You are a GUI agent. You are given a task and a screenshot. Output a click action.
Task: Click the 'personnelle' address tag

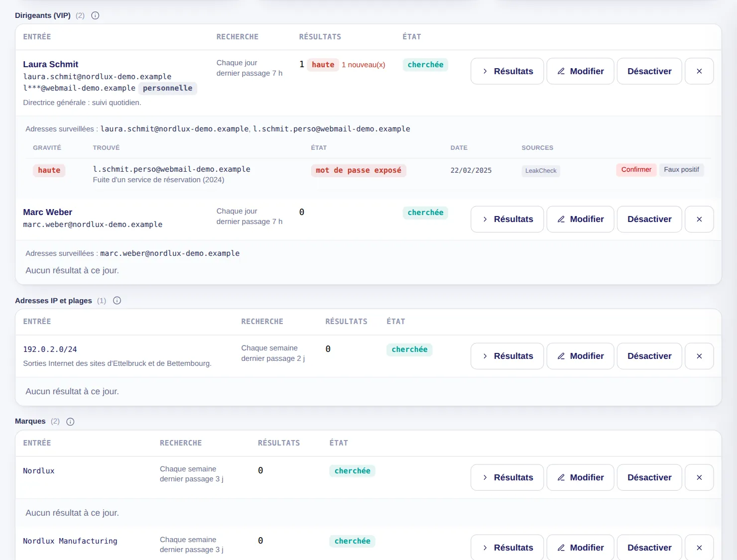pyautogui.click(x=167, y=88)
